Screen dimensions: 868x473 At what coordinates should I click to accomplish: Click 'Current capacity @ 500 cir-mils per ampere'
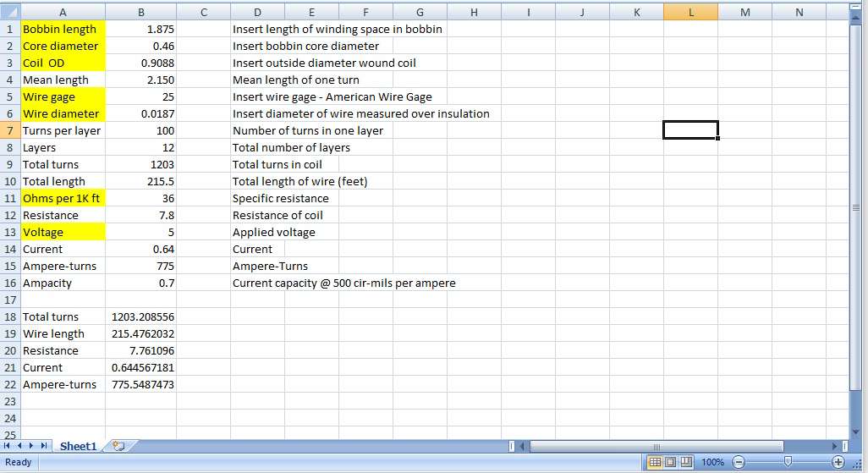coord(343,283)
